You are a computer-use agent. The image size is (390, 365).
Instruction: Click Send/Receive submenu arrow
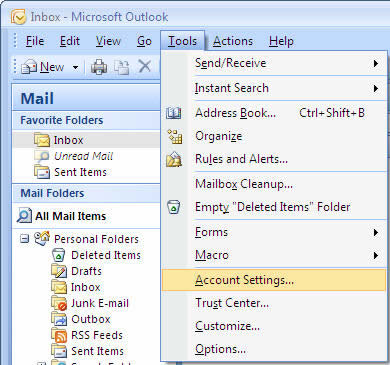376,63
